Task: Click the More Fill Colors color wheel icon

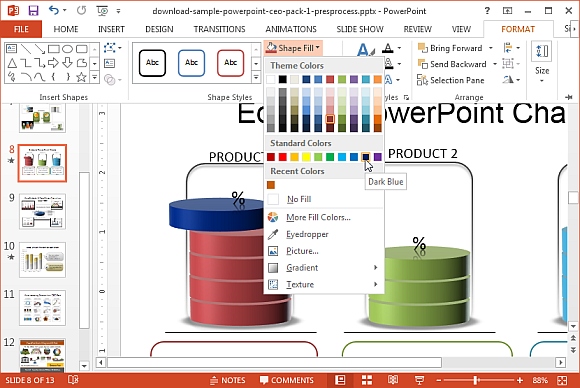Action: click(273, 217)
